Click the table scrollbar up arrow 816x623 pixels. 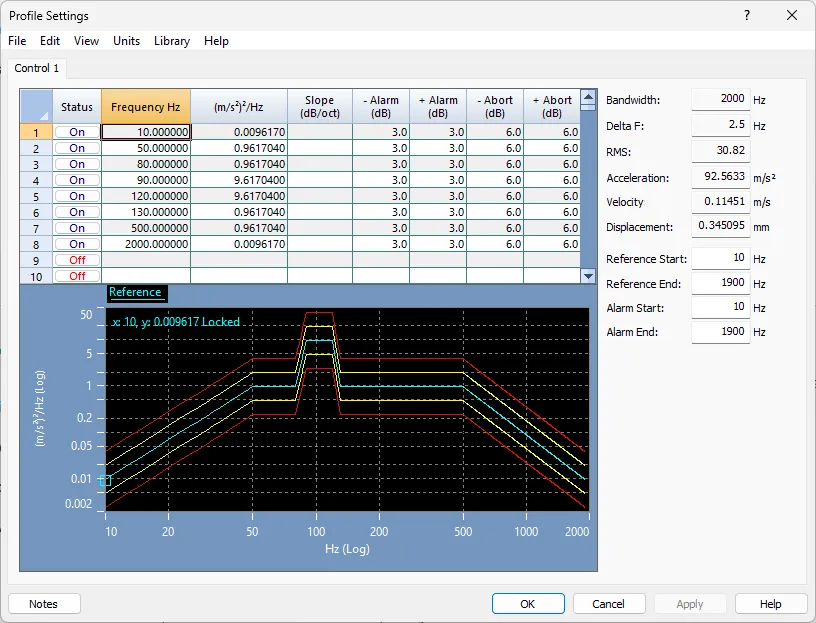(x=589, y=97)
